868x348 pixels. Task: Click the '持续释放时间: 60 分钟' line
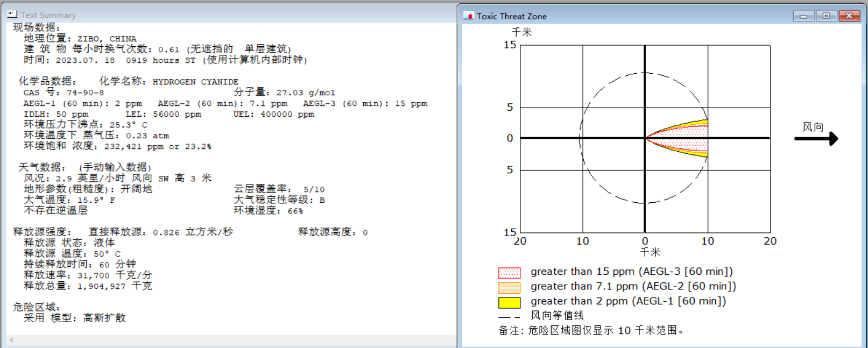tap(80, 264)
